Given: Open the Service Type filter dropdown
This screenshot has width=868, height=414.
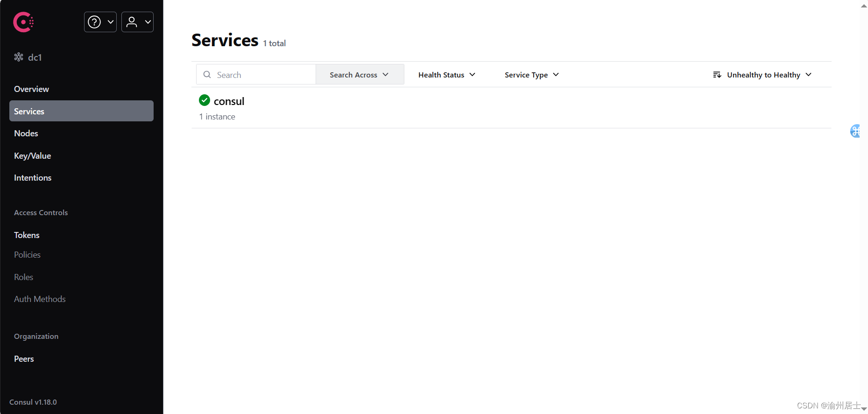Looking at the screenshot, I should [x=532, y=75].
